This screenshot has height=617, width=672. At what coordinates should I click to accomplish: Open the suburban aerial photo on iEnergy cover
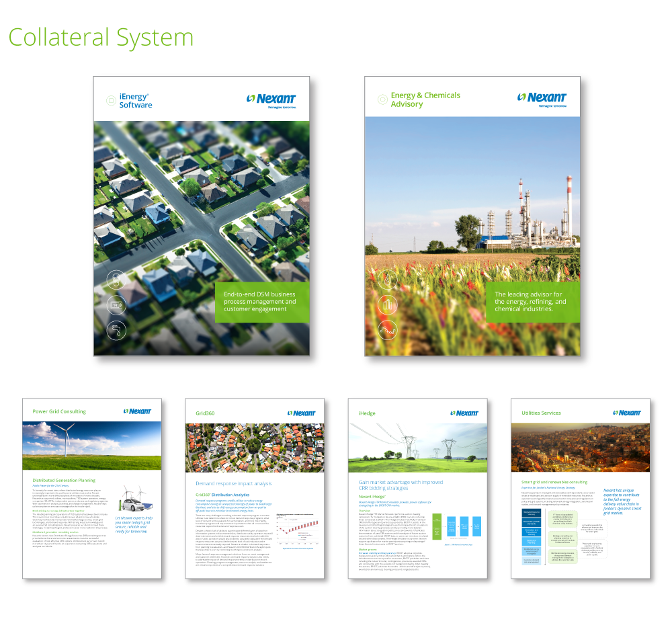(202, 238)
